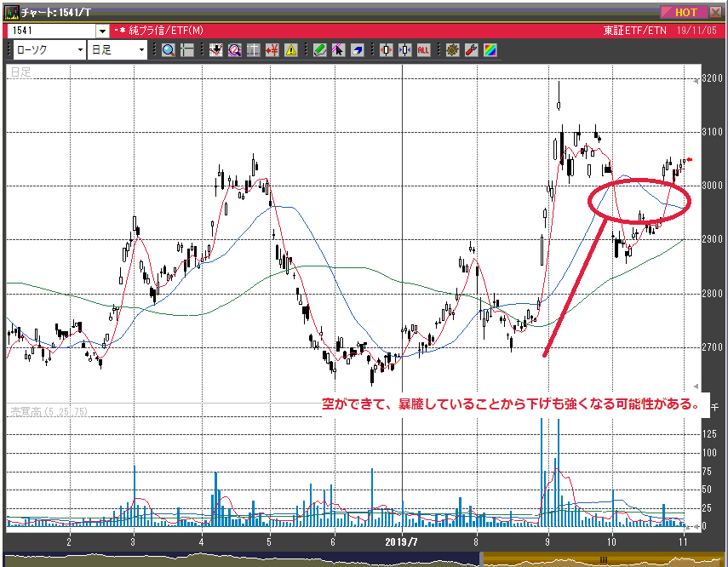Open the rainbow color settings icon
Image resolution: width=728 pixels, height=567 pixels.
pos(490,49)
